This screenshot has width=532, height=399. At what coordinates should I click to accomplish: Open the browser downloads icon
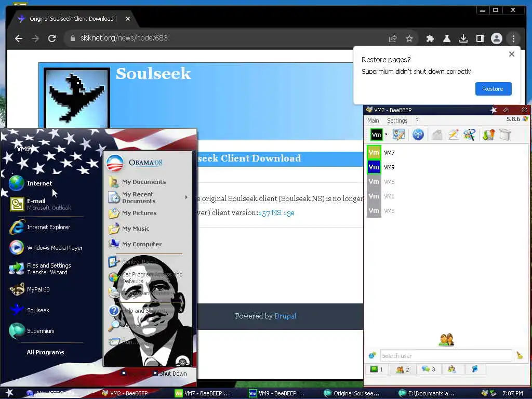pyautogui.click(x=463, y=38)
